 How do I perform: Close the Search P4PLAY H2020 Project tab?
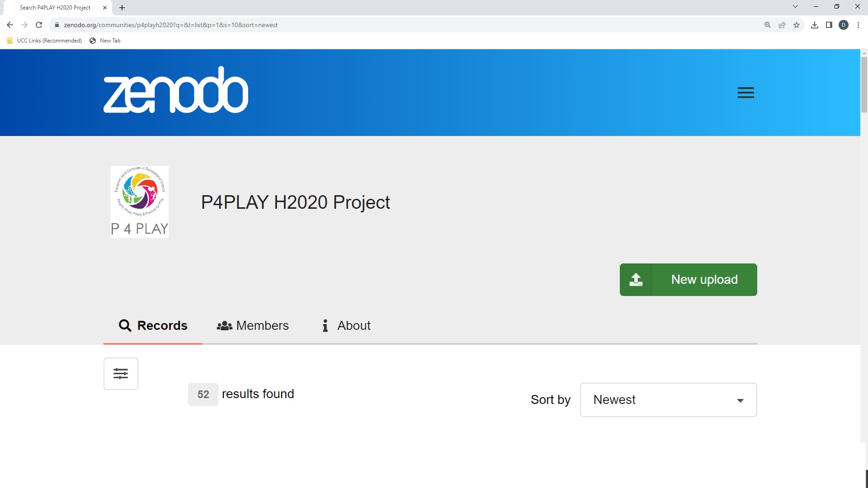click(x=105, y=8)
